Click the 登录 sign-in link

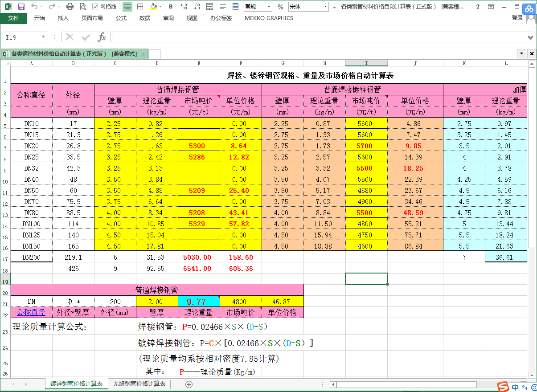pyautogui.click(x=517, y=18)
